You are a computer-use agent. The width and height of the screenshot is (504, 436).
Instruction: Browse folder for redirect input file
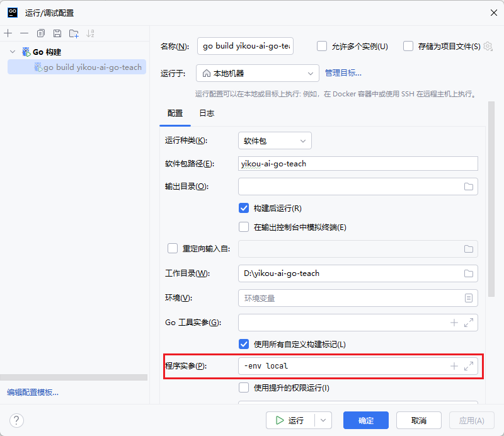(468, 249)
